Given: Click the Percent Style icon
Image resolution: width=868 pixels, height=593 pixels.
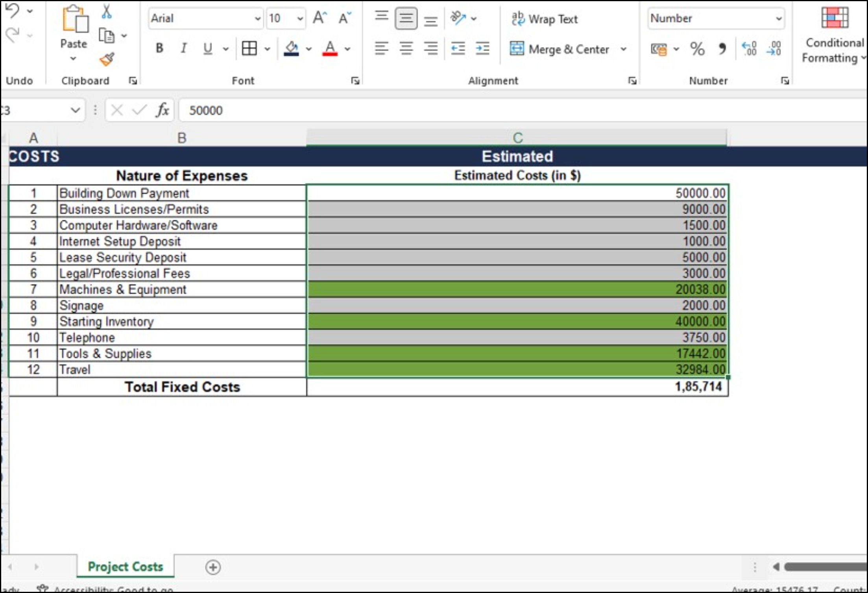Looking at the screenshot, I should pyautogui.click(x=697, y=49).
